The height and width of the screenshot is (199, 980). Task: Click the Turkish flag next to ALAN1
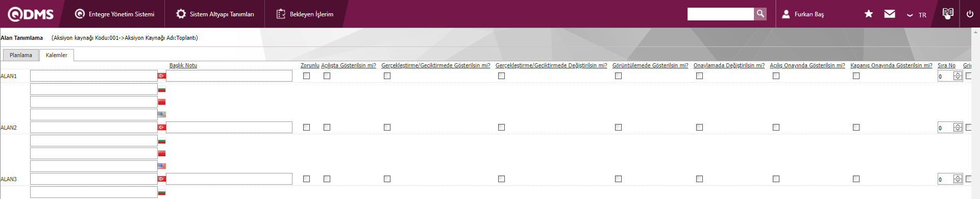[x=162, y=76]
